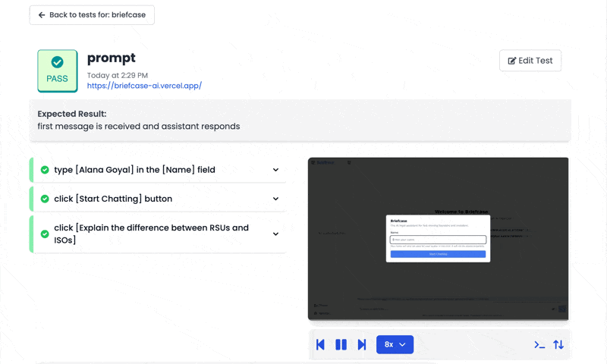Expand the Explain RSUs and ISOs step
The image size is (607, 364).
point(275,234)
